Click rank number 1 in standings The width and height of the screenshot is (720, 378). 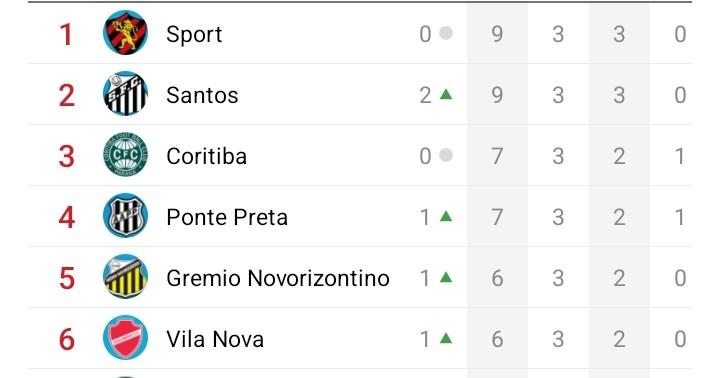pyautogui.click(x=67, y=34)
